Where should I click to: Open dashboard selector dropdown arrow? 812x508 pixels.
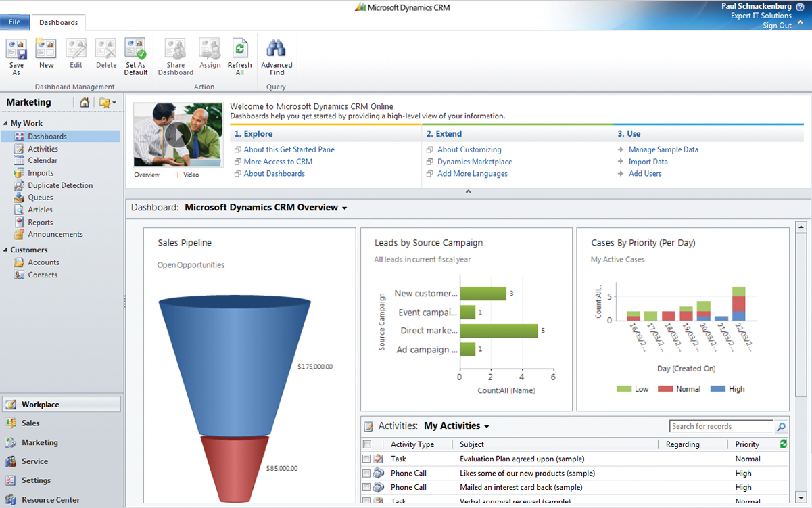click(x=345, y=208)
